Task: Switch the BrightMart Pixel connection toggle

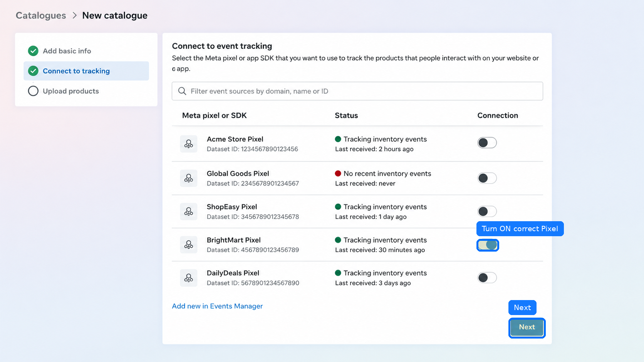Action: (x=488, y=245)
